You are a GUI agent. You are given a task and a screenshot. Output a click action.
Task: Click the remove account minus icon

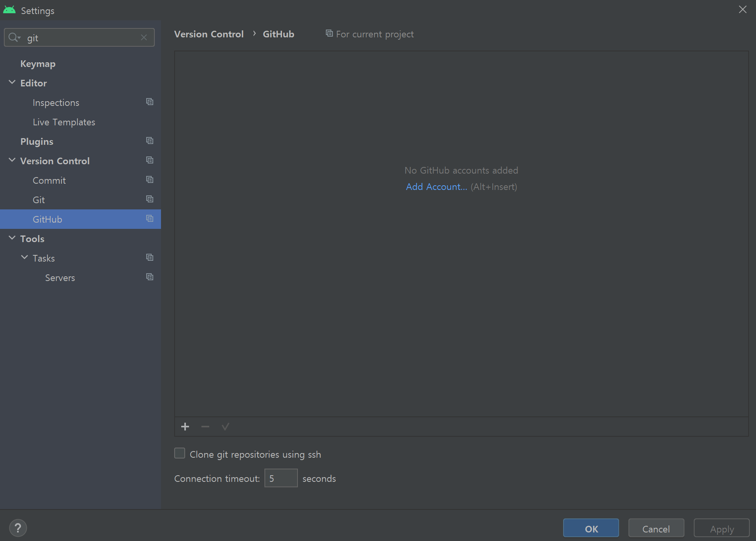pyautogui.click(x=205, y=427)
